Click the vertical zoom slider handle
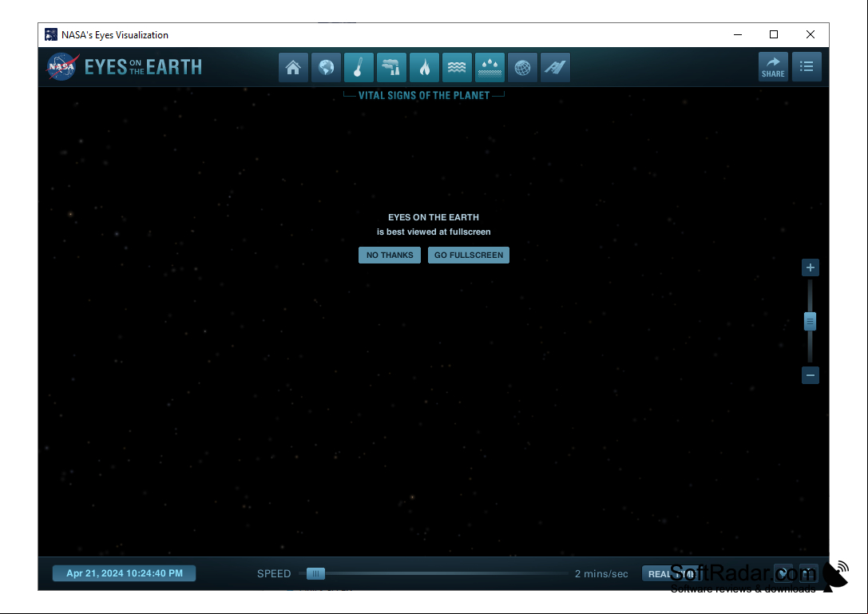 [x=810, y=321]
